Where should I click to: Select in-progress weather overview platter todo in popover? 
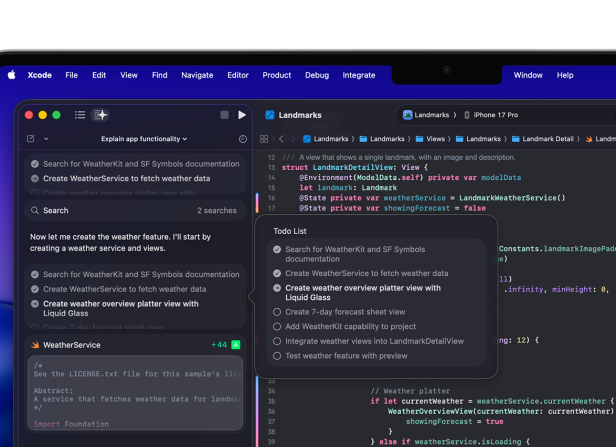coord(357,293)
